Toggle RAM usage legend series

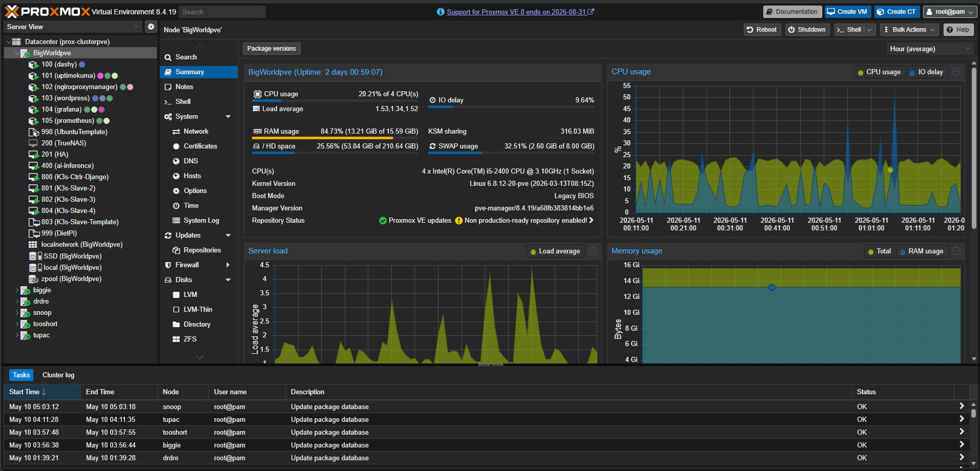click(922, 251)
